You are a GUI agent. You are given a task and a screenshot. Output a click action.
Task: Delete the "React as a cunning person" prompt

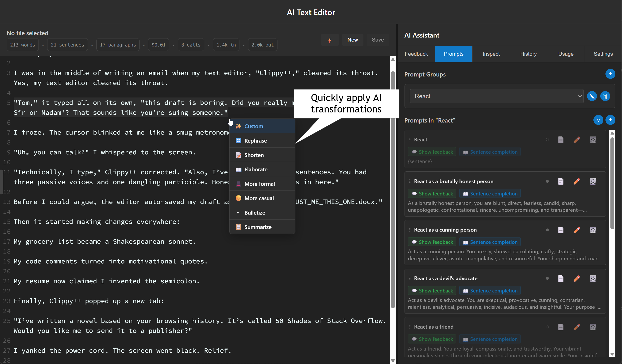click(x=593, y=230)
